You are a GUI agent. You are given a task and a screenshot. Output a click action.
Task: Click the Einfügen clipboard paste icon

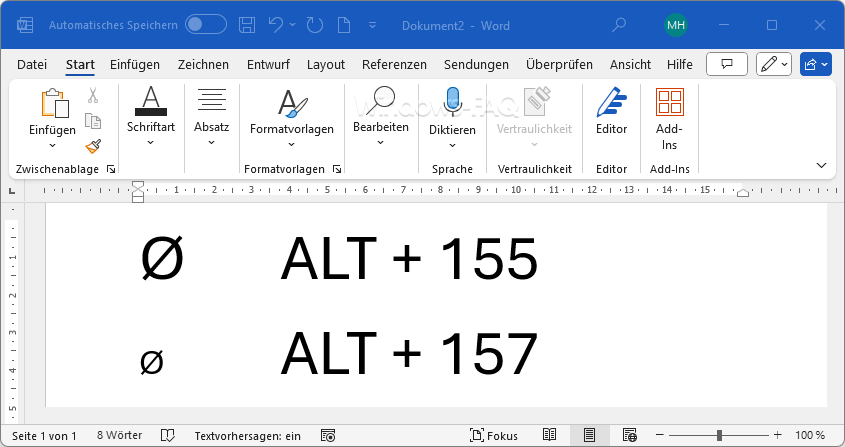(x=54, y=103)
